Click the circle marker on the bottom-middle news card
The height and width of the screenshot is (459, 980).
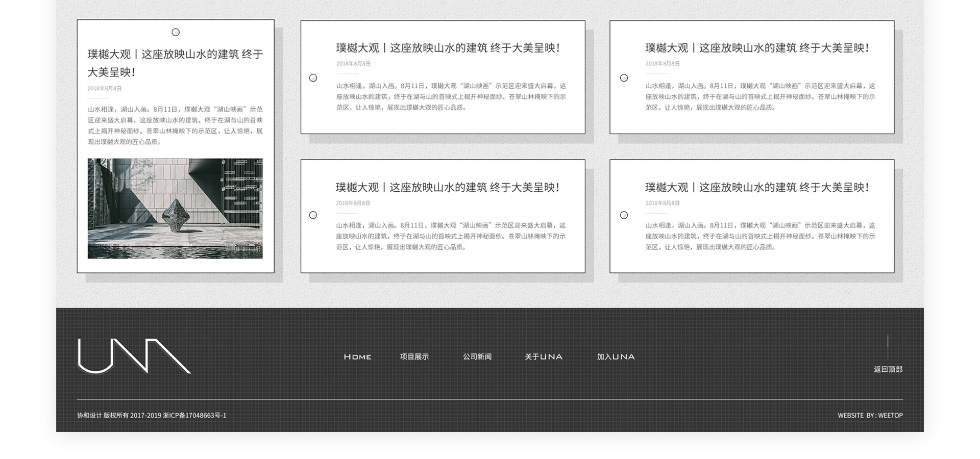click(313, 215)
